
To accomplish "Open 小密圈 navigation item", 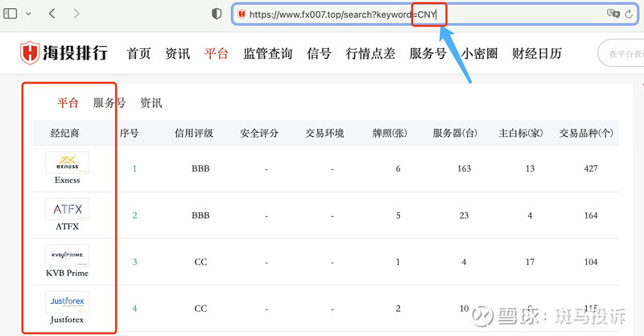I will pyautogui.click(x=479, y=53).
